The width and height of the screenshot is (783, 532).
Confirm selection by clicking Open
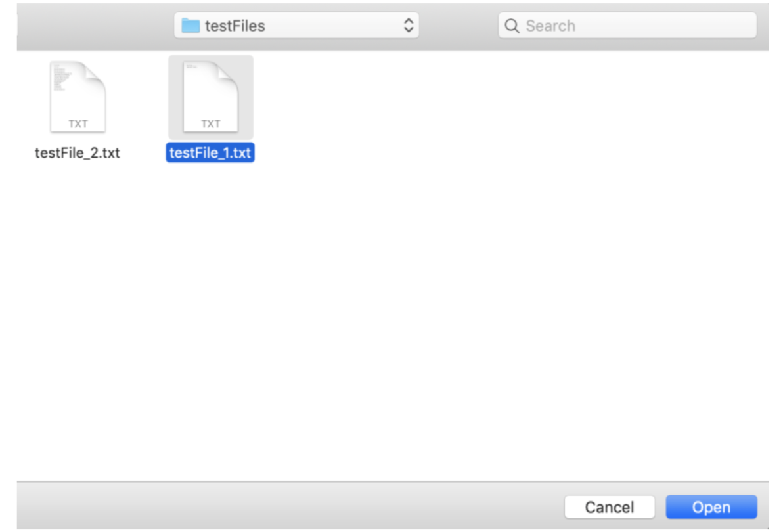point(711,506)
